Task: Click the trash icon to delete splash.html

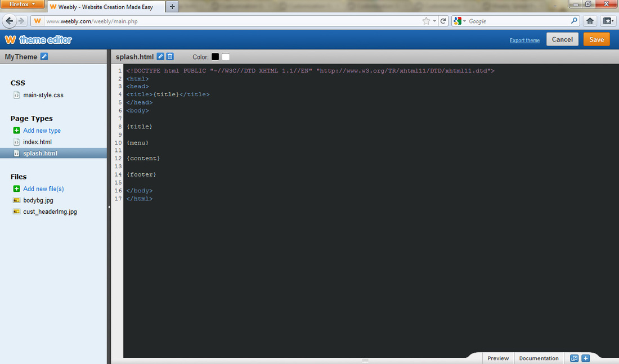Action: 170,56
